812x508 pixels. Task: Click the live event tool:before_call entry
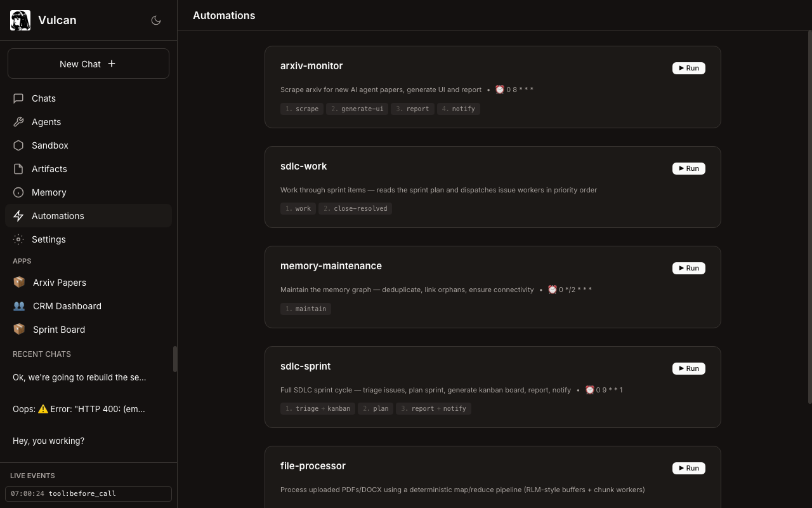click(x=88, y=493)
